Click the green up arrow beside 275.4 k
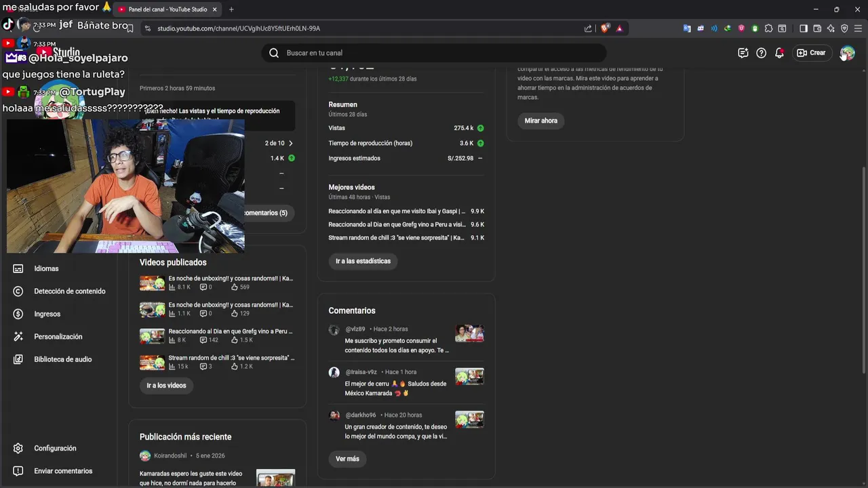Screen dimensions: 868x488 480,128
